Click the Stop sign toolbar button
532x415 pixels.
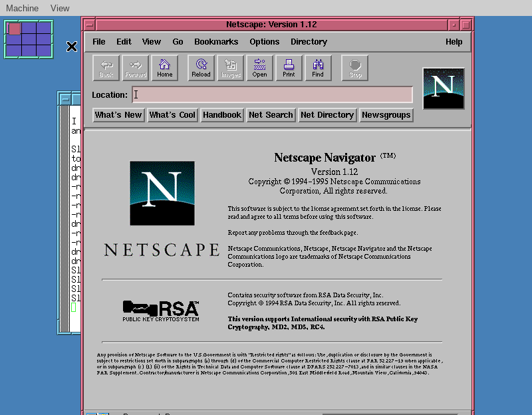click(355, 69)
